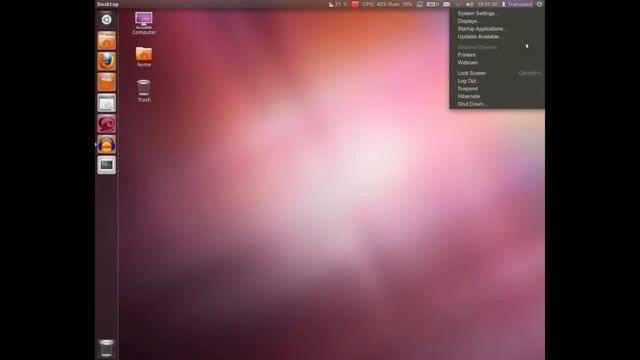The height and width of the screenshot is (360, 640).
Task: Open the messaging envelope indicator
Action: pos(447,4)
